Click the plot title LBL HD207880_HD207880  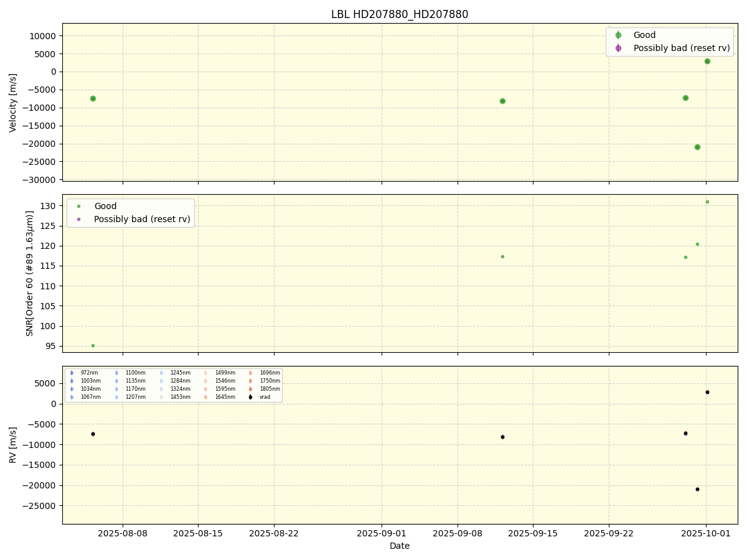coord(400,14)
